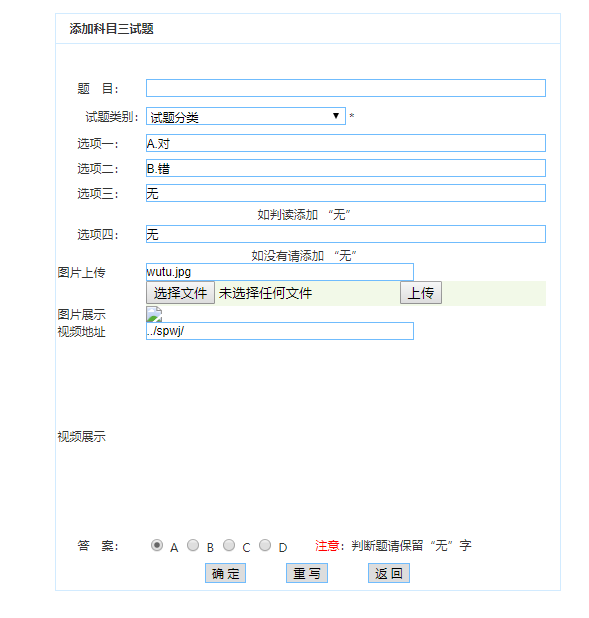Reset form with 重写 button
The width and height of the screenshot is (589, 618).
[x=307, y=573]
